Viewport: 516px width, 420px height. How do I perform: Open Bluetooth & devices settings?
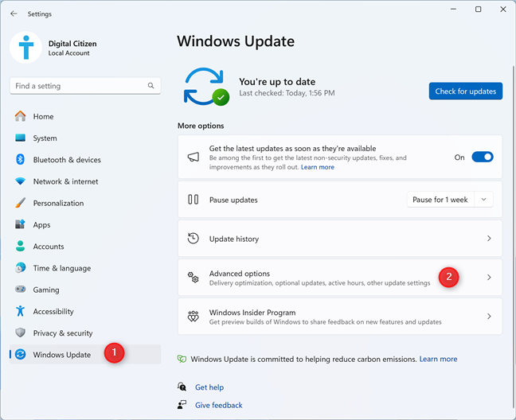tap(85, 160)
